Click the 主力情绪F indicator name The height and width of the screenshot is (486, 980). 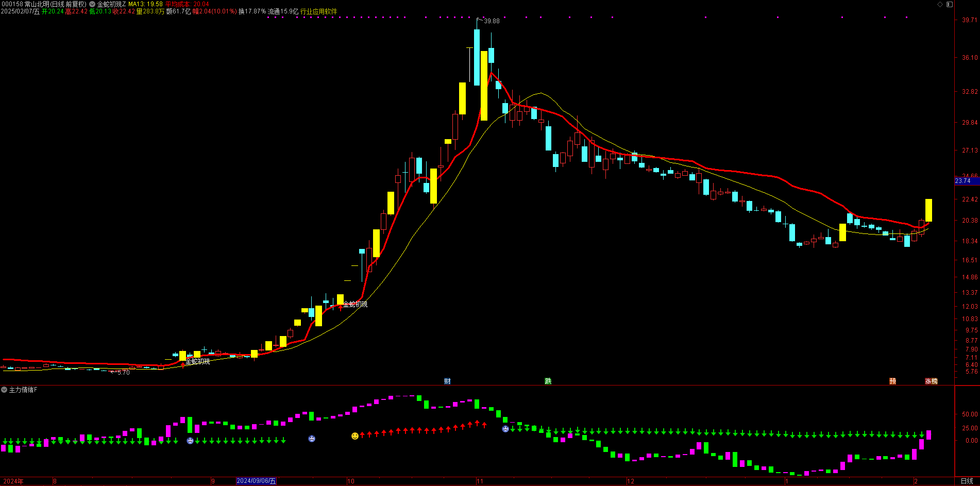click(23, 390)
